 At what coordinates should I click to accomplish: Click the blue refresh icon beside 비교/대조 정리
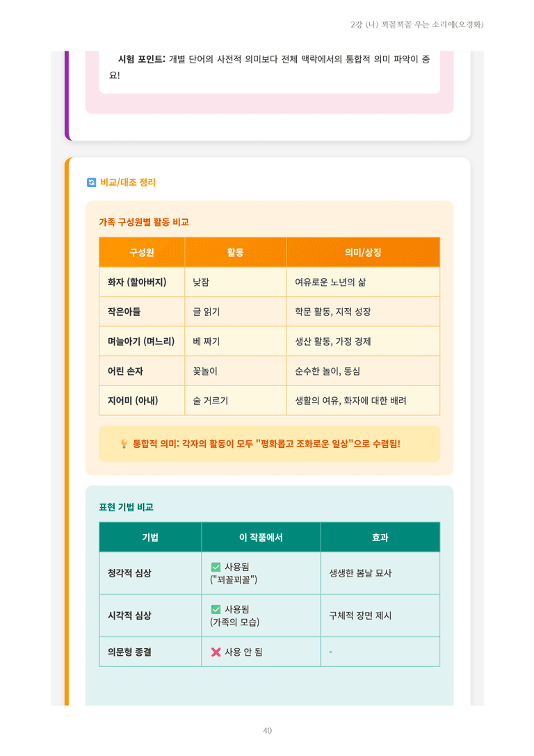click(x=91, y=182)
